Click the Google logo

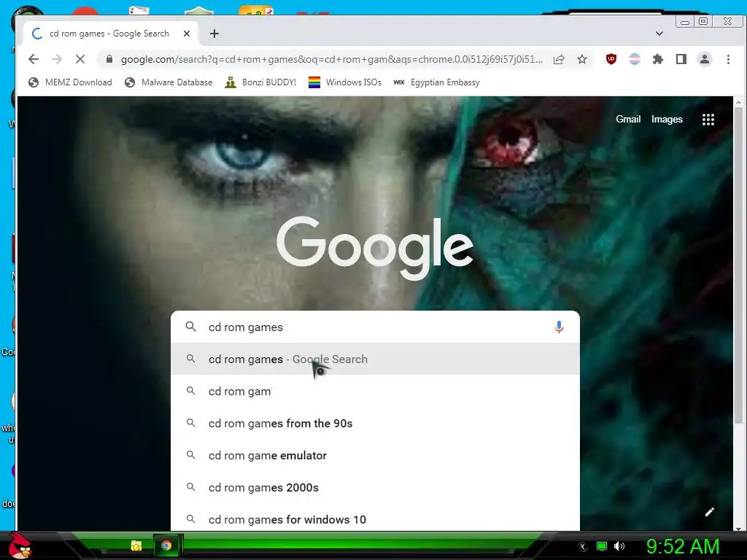(375, 248)
